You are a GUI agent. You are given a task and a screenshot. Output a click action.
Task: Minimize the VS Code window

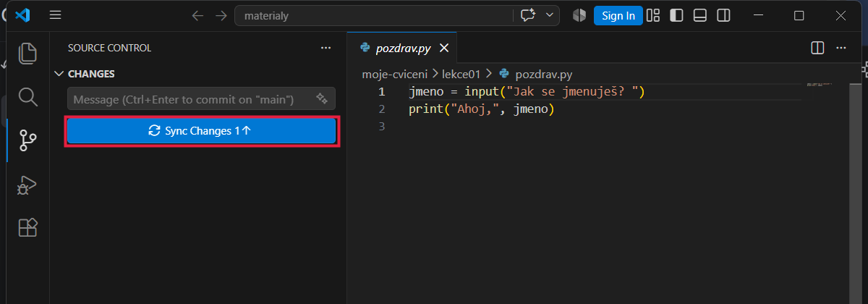(x=757, y=15)
